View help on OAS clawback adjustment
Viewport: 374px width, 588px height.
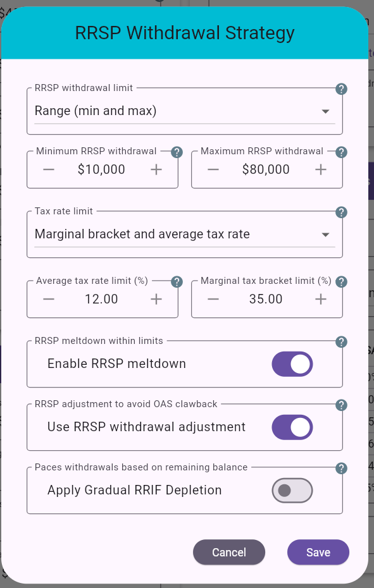(341, 405)
